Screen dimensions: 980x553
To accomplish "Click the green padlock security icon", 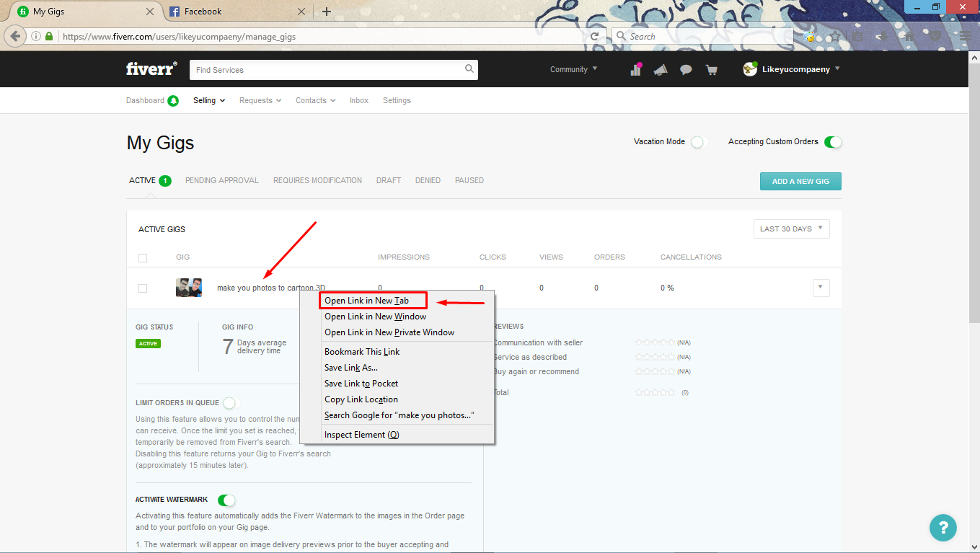I will pos(49,36).
